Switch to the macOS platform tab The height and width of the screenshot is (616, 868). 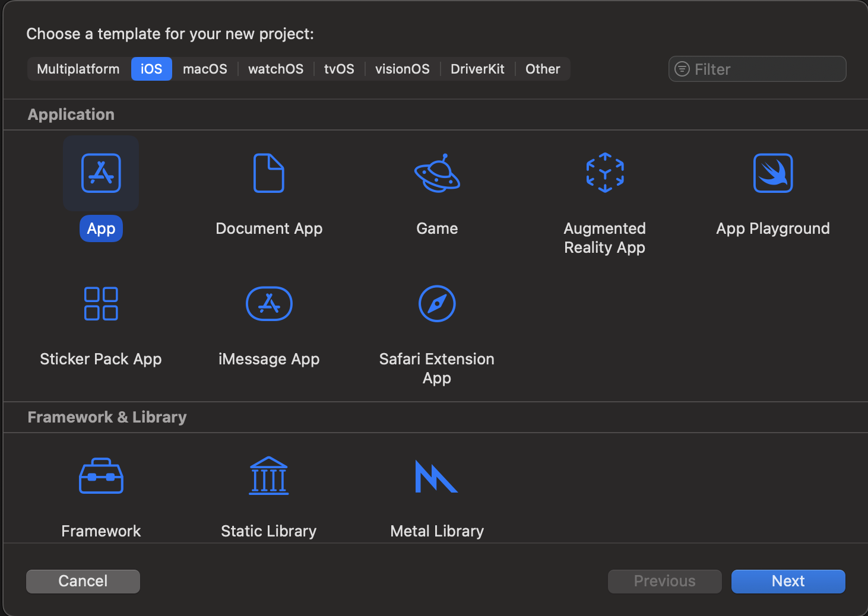205,69
